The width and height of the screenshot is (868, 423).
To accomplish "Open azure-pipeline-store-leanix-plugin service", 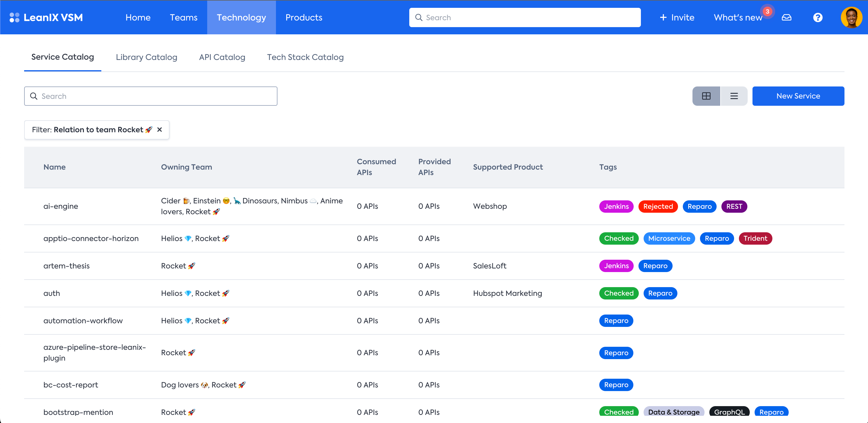I will point(95,353).
